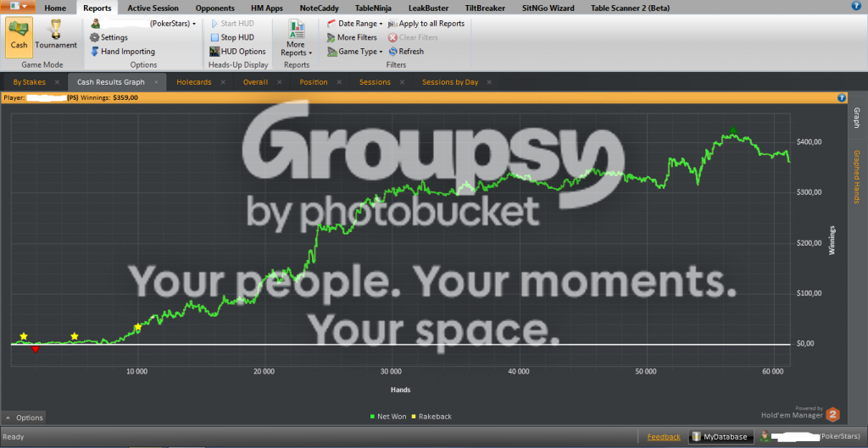This screenshot has width=868, height=448.
Task: Select the vertical Graph side tab
Action: [x=856, y=118]
